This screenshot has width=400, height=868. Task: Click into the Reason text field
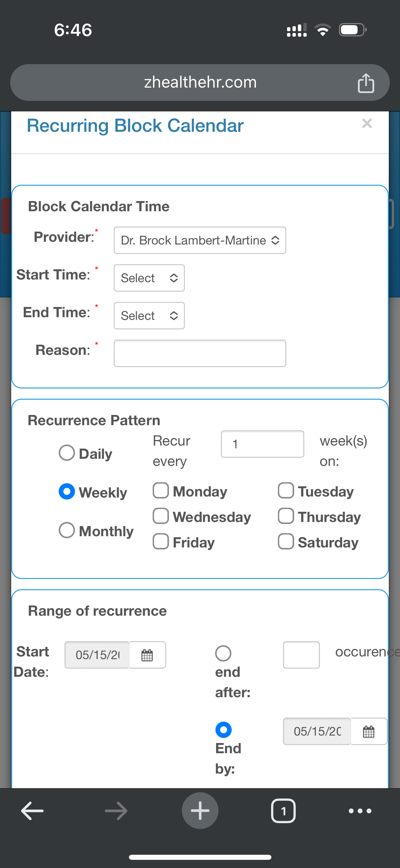pos(200,353)
